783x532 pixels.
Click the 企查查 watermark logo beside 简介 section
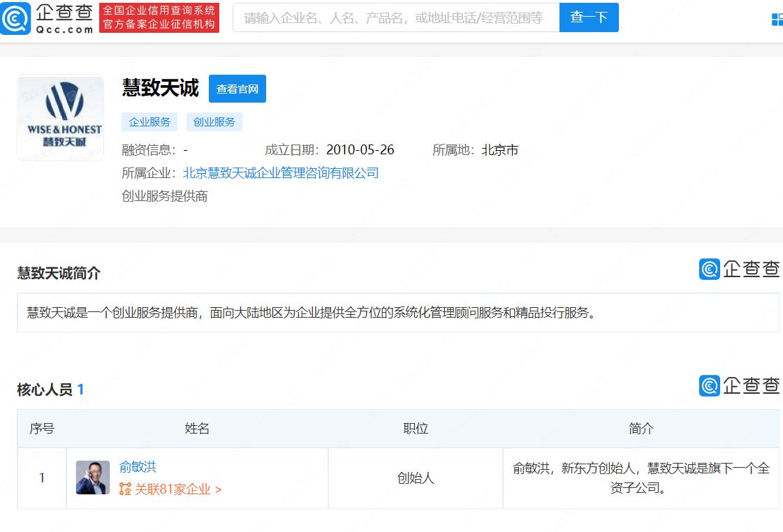point(739,269)
